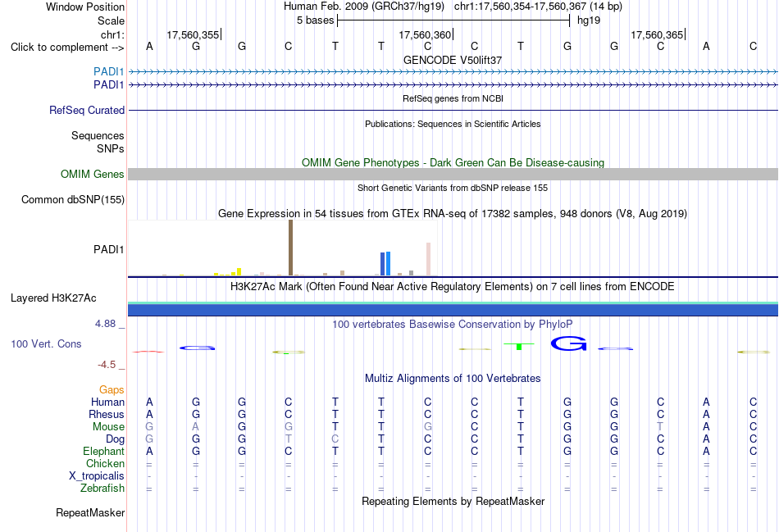Select the Mouse alignment row label
The image size is (779, 532).
[108, 427]
